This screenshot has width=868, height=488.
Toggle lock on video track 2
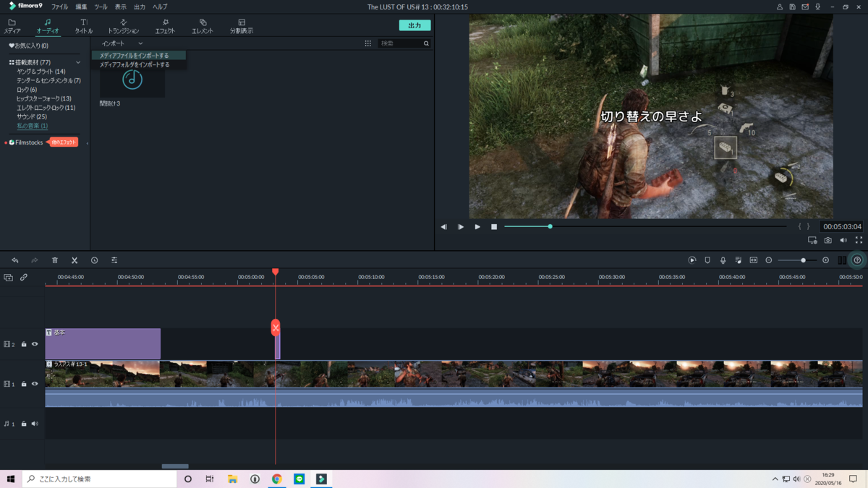tap(24, 344)
